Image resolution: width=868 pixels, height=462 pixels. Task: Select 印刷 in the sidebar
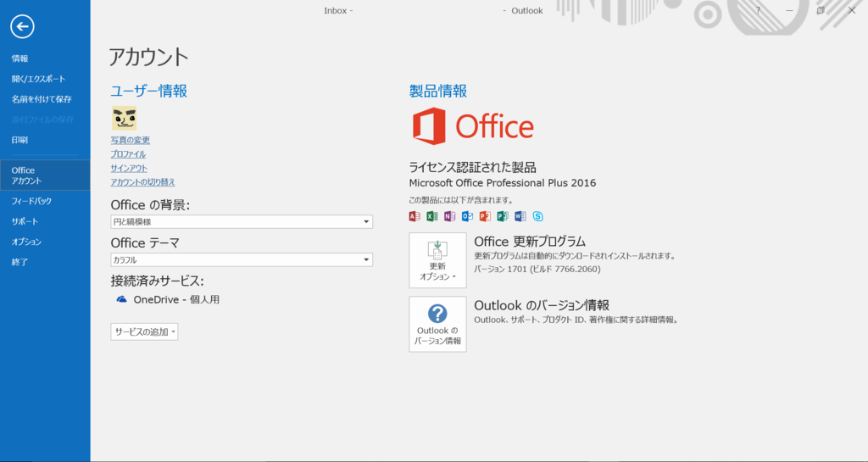45,140
